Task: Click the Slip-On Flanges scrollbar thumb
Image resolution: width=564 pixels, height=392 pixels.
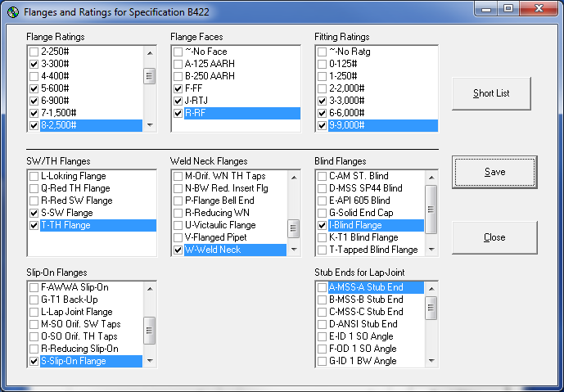Action: (149, 330)
